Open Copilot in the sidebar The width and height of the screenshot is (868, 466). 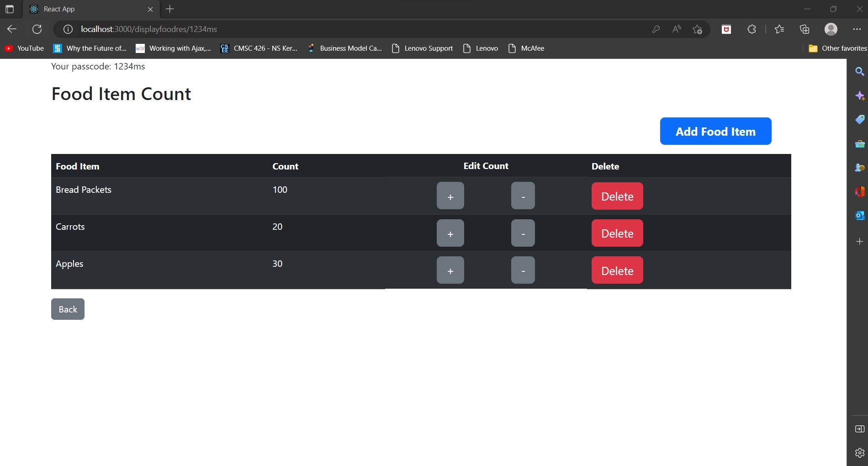[860, 96]
